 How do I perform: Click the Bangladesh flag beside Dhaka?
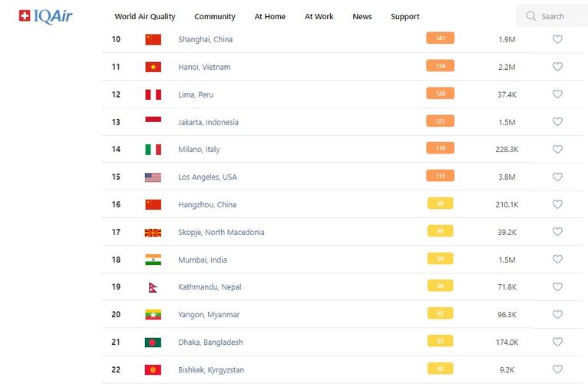153,343
